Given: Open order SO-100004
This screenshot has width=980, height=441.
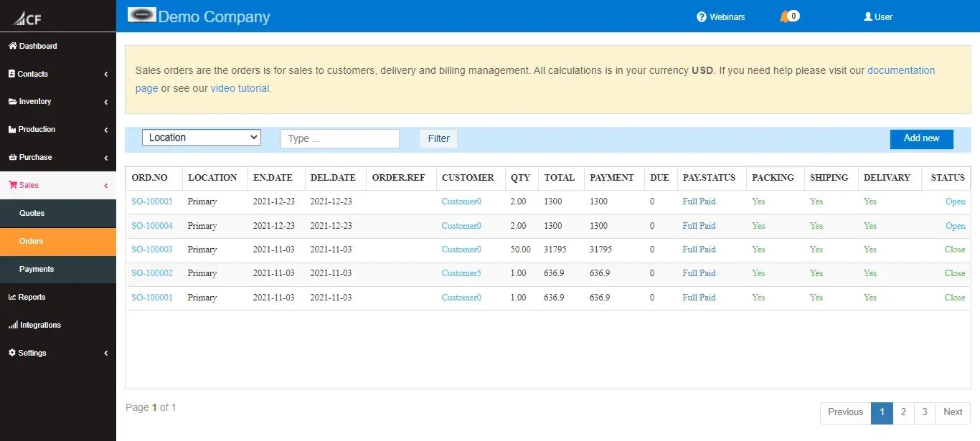Looking at the screenshot, I should [x=152, y=226].
